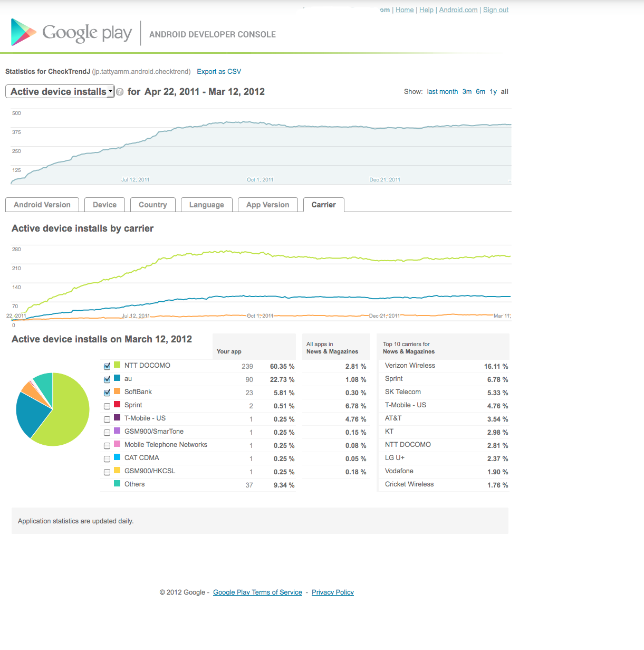The width and height of the screenshot is (644, 650).
Task: Uncheck the SoftBank carrier checkbox
Action: pos(107,393)
